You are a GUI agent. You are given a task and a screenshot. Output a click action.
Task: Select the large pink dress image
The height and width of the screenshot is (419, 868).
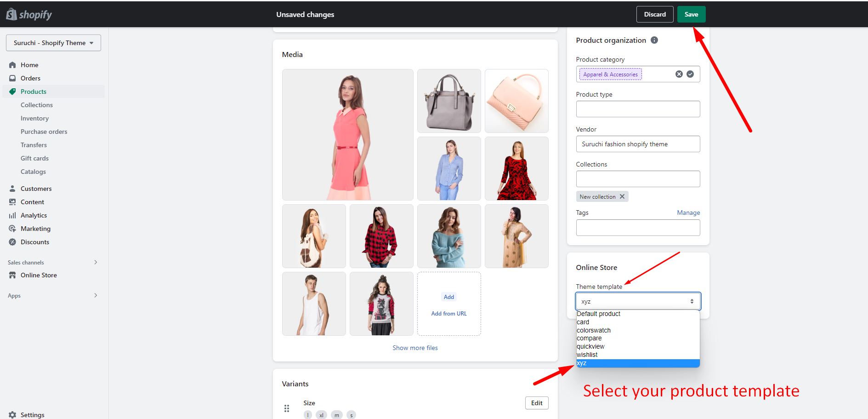tap(347, 135)
